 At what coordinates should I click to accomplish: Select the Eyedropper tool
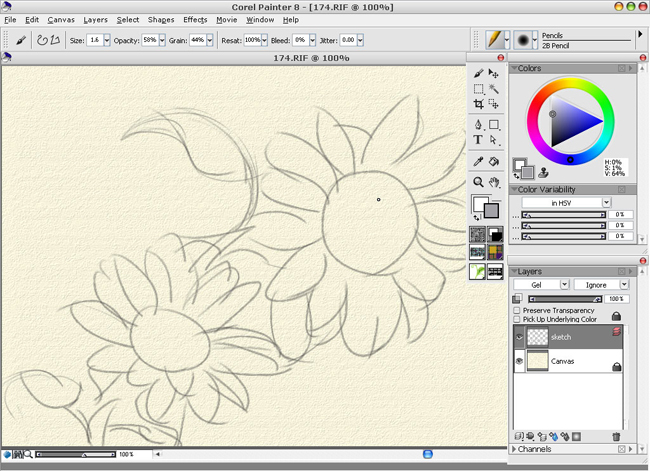point(479,161)
